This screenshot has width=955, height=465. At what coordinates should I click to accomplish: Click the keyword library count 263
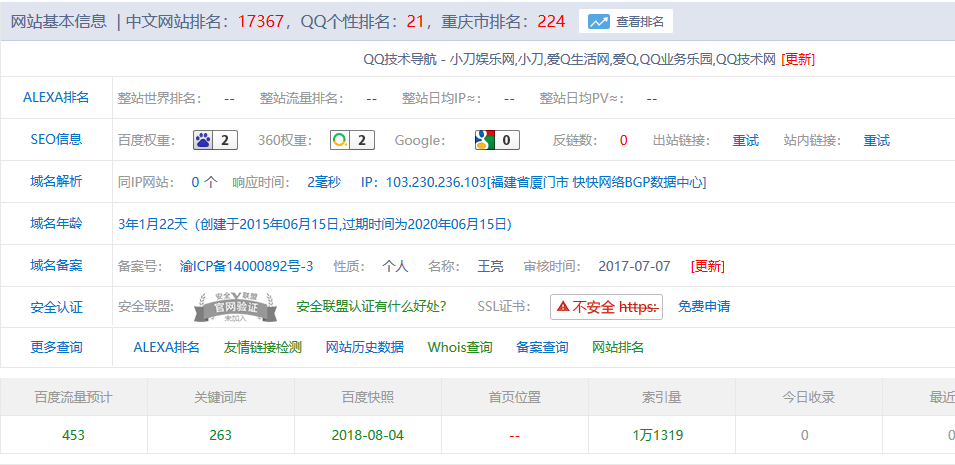(x=220, y=435)
